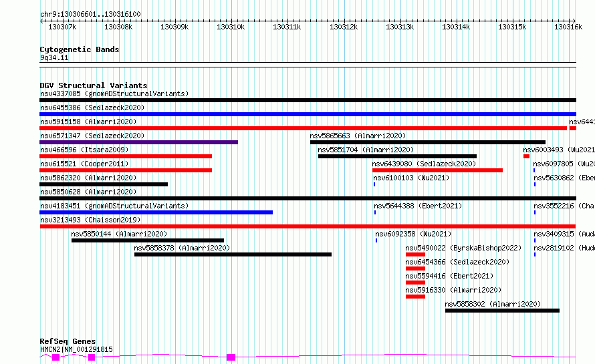This screenshot has height=364, width=595.
Task: Click the nsv3552216 variant label
Action: [564, 206]
